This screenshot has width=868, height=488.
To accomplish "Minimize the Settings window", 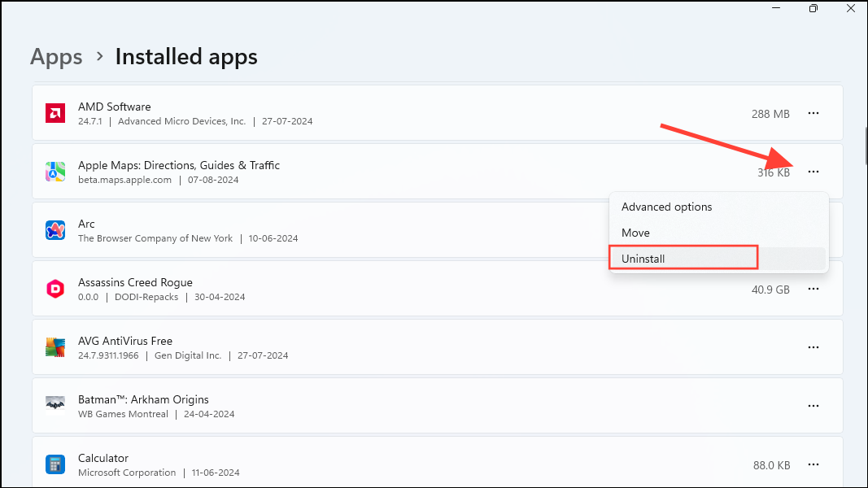I will [x=776, y=8].
